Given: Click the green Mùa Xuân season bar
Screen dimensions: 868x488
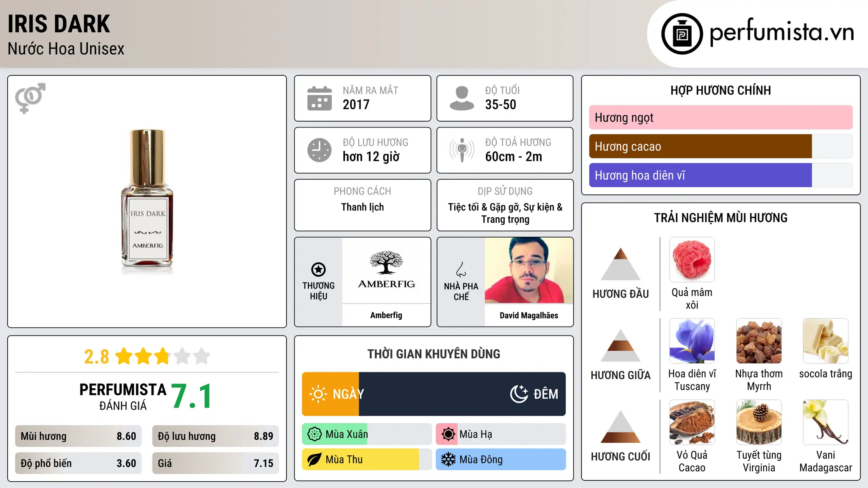Looking at the screenshot, I should tap(335, 434).
